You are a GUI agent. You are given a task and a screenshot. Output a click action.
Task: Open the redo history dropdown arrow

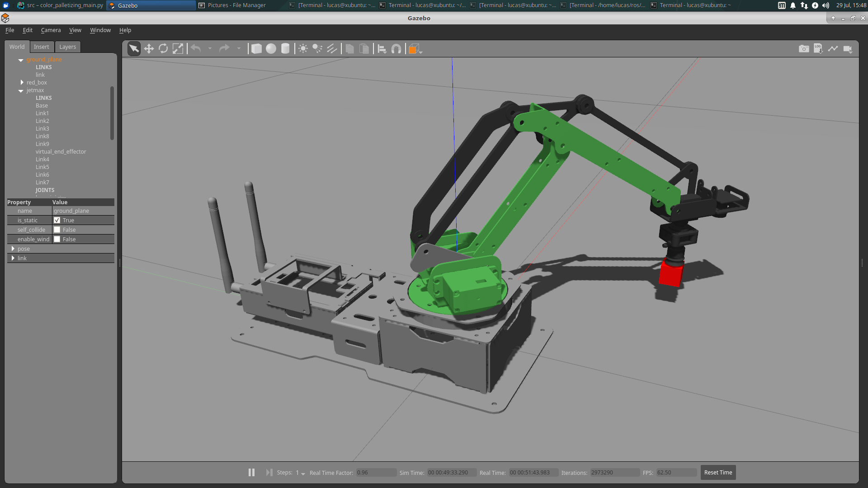click(x=239, y=48)
